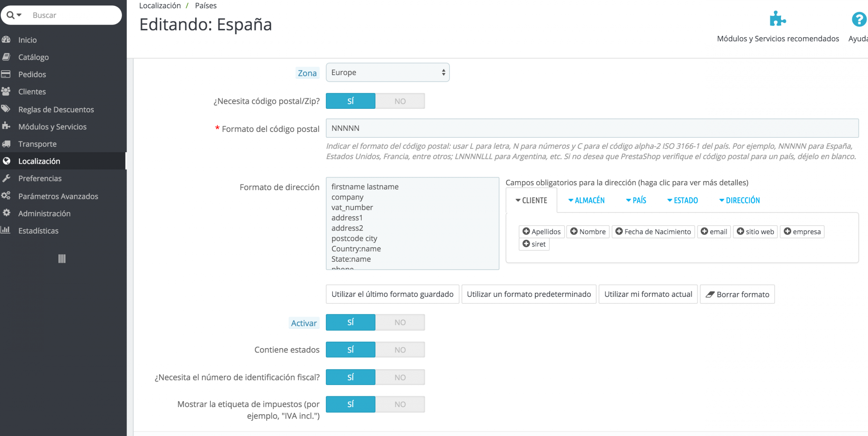Screen dimensions: 868x436
Task: Disable the Activar country toggle
Action: (400, 322)
